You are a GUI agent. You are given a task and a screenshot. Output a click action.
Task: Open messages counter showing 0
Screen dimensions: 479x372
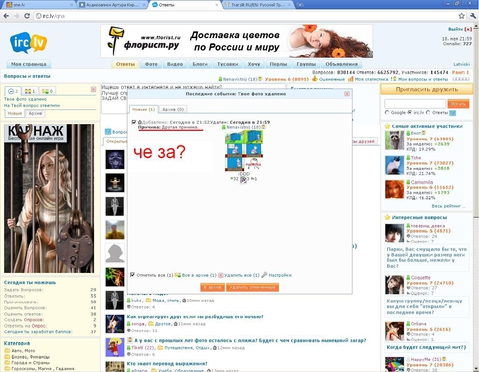[47, 91]
